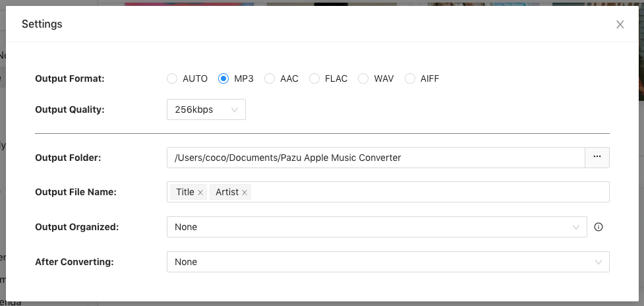Choose AAC output format option
644x306 pixels.
[270, 78]
